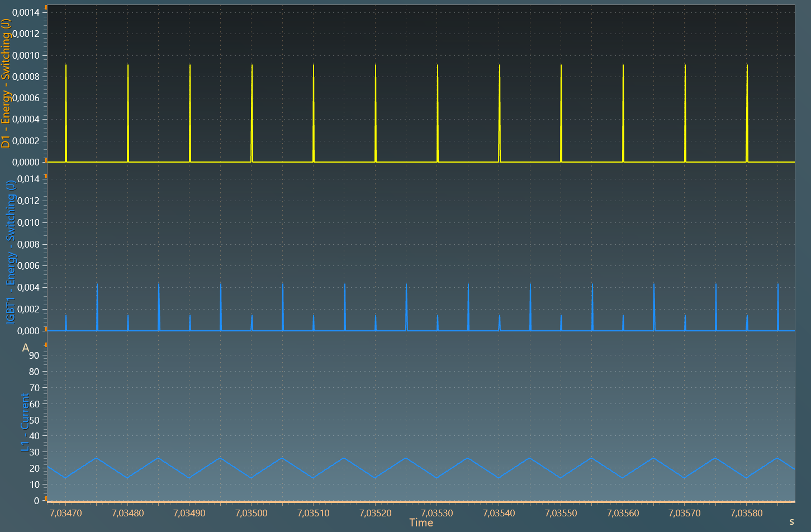The height and width of the screenshot is (532, 811).
Task: Click the "A" unit label above the current axis
Action: tap(25, 348)
